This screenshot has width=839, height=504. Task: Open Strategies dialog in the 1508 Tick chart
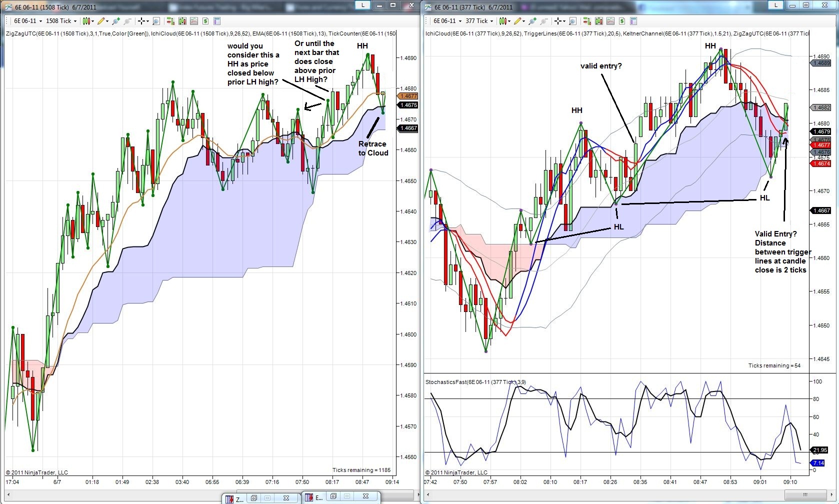click(x=205, y=21)
